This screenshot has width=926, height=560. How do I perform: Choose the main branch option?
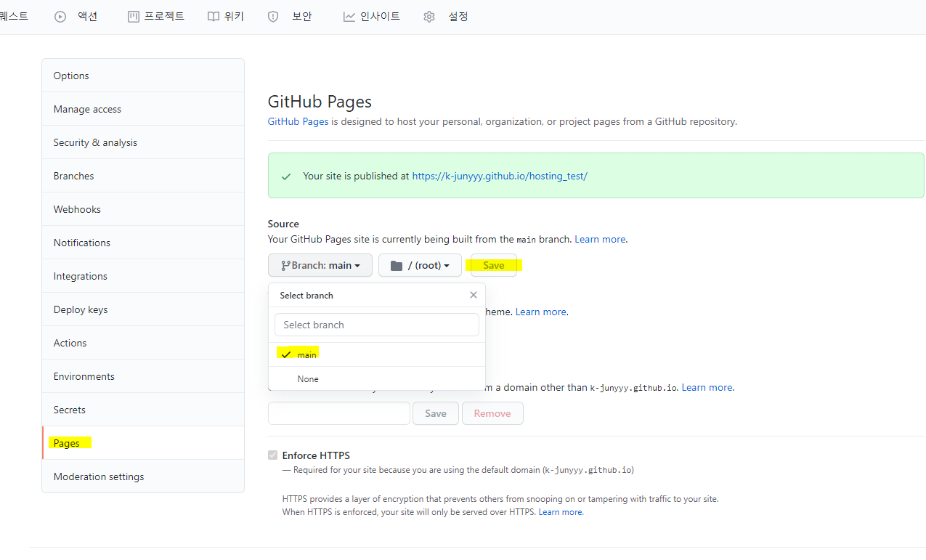tap(377, 354)
